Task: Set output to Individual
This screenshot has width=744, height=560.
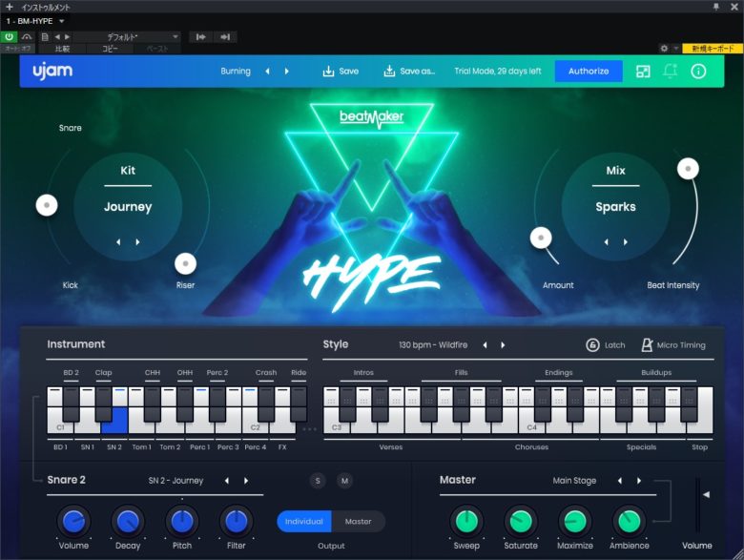Action: pos(304,521)
